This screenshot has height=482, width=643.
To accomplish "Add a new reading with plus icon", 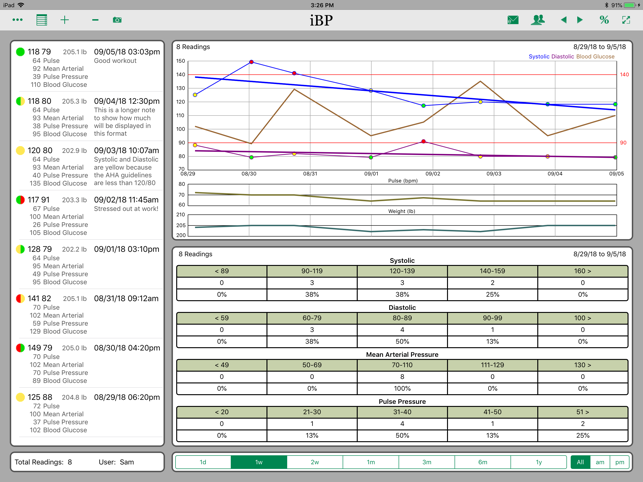I will click(65, 20).
